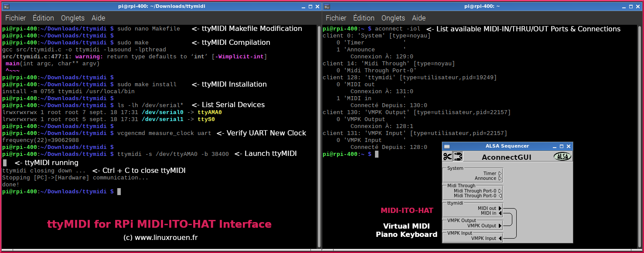Image resolution: width=644 pixels, height=253 pixels.
Task: Click the ALSA Sequencer window title bar
Action: click(507, 146)
